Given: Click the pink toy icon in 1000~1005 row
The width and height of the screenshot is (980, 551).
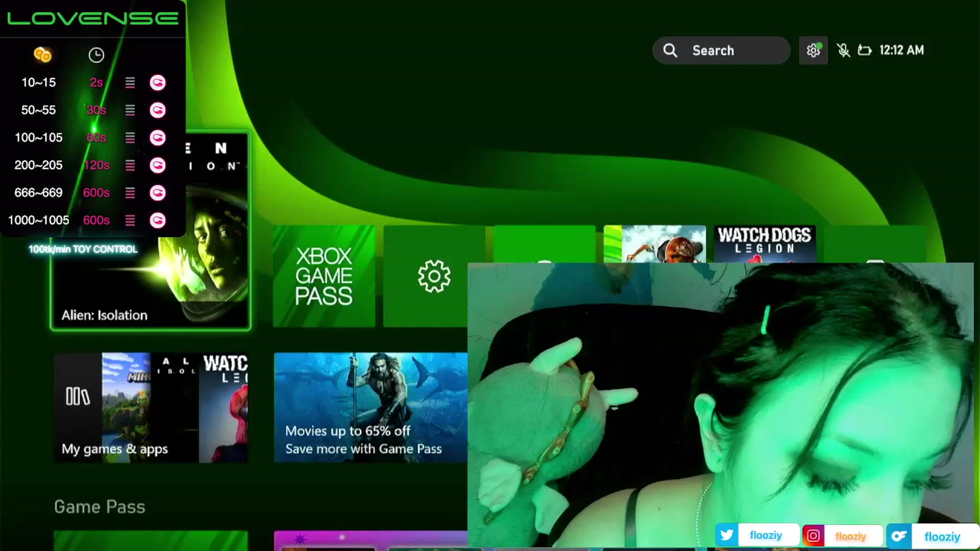Looking at the screenshot, I should click(x=158, y=220).
